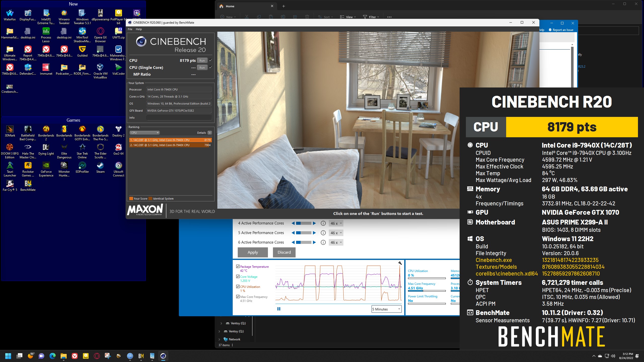The width and height of the screenshot is (644, 362).
Task: Open the 46 x dropdown for 5 Active Cores
Action: point(336,233)
